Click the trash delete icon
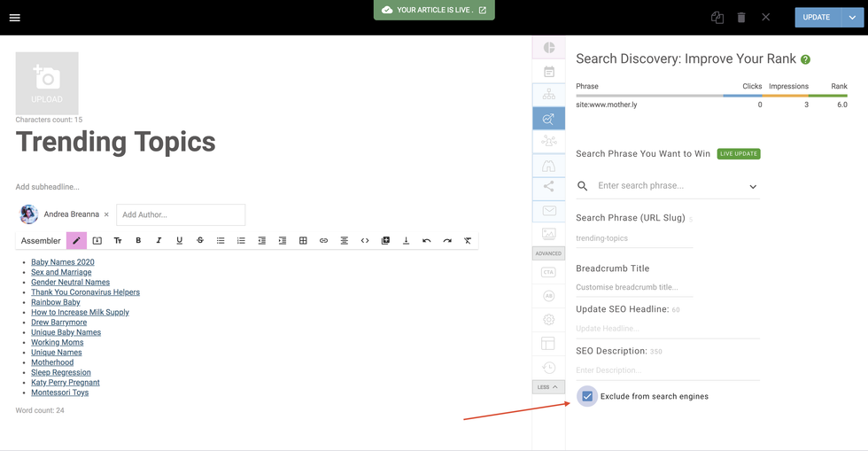868x451 pixels. tap(741, 18)
